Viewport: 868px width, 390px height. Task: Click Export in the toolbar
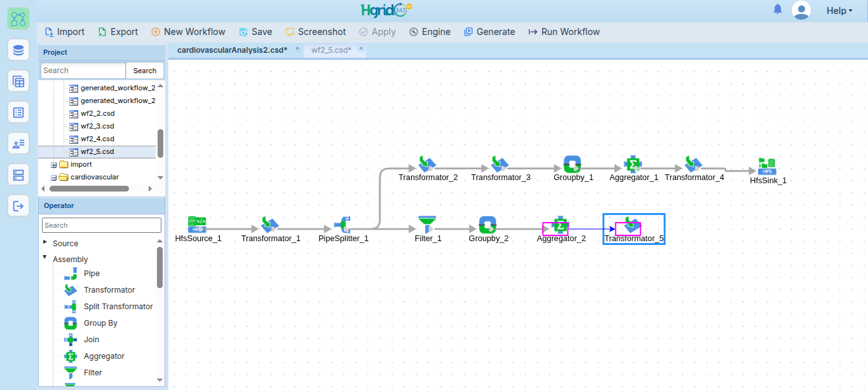point(118,32)
